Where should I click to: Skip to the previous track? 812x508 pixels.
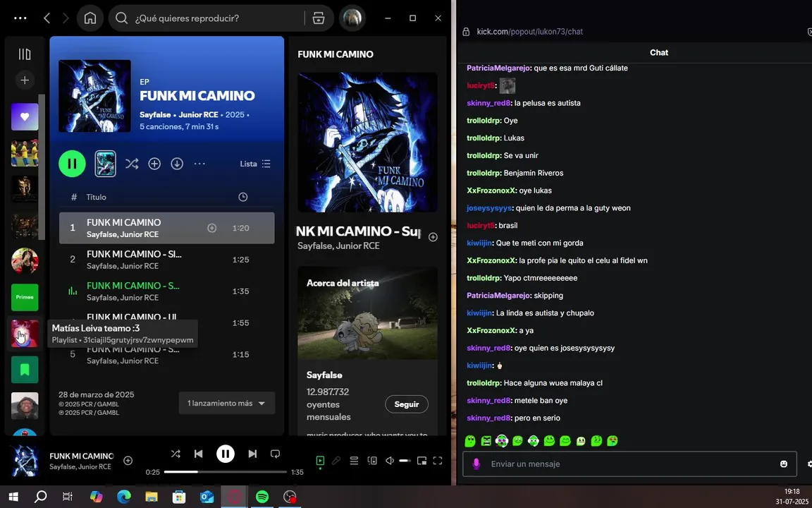(x=198, y=454)
